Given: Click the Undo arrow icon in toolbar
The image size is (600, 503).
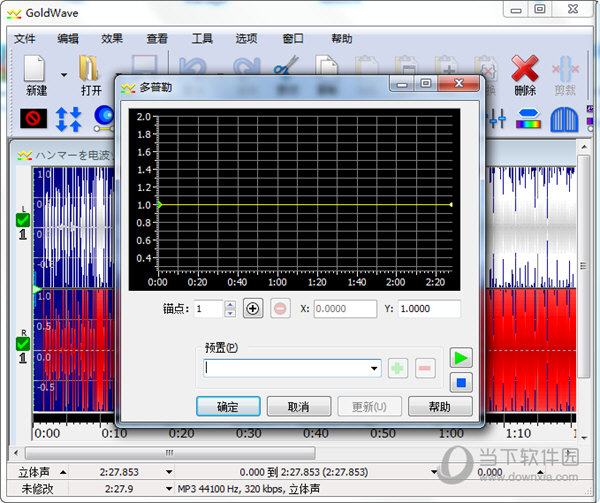Looking at the screenshot, I should [192, 66].
